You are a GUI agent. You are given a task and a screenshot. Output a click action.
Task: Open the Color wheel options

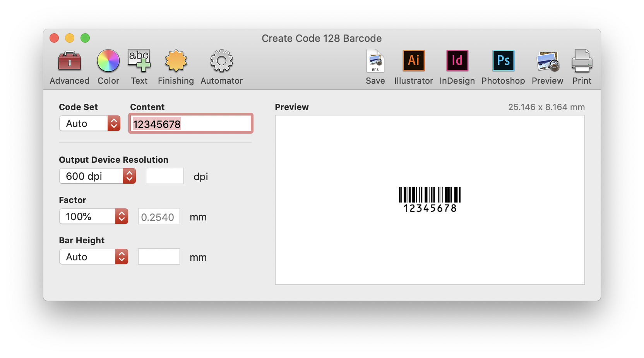tap(108, 67)
